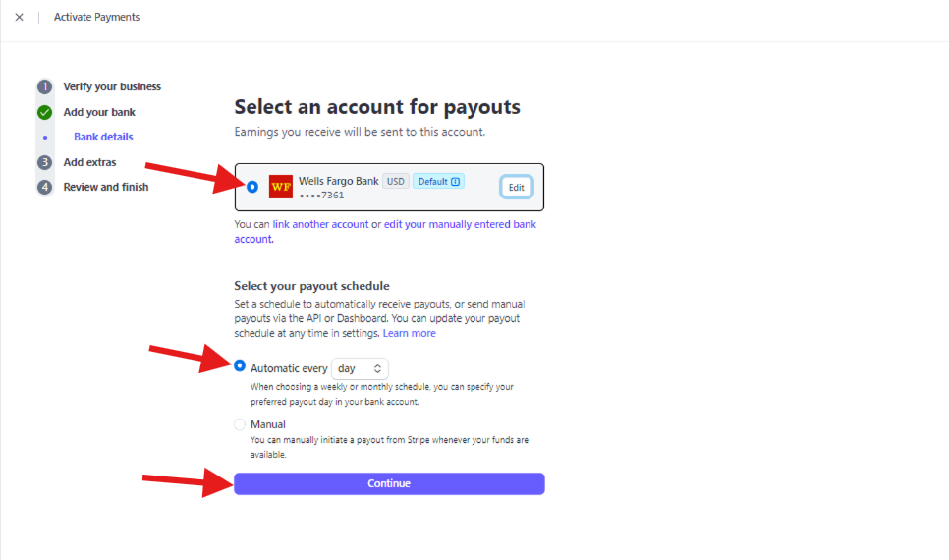Close the Activate Payments dialog

(x=20, y=17)
